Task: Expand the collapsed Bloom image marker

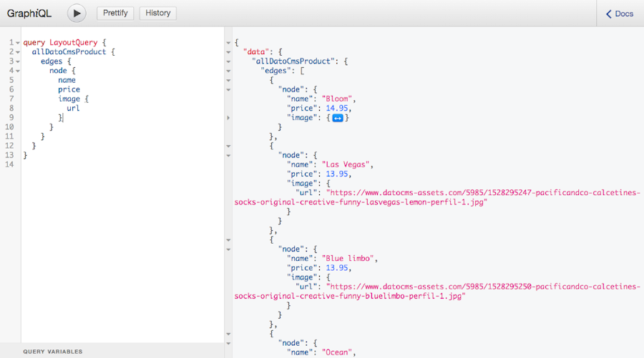Action: 338,118
